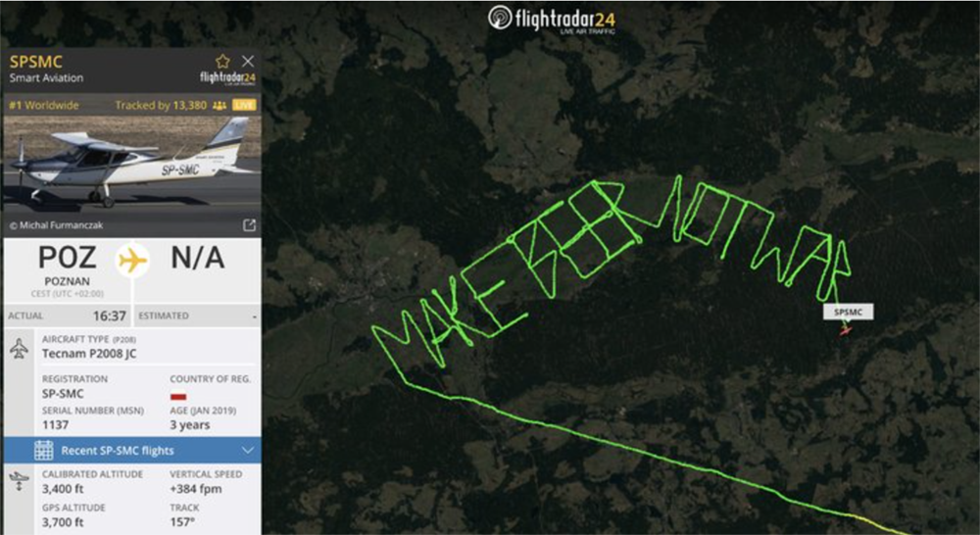The width and height of the screenshot is (980, 535).
Task: Click the calendar icon in recent flights bar
Action: [44, 450]
